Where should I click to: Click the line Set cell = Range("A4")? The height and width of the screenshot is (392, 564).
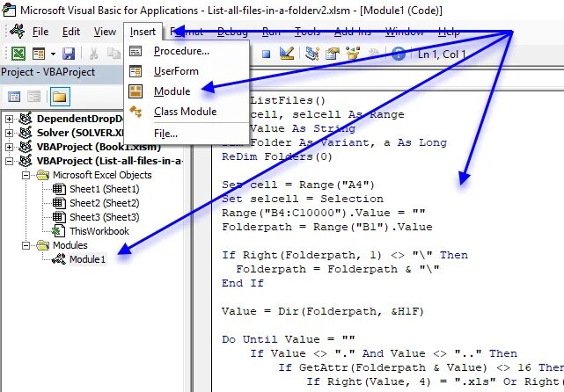[x=298, y=185]
